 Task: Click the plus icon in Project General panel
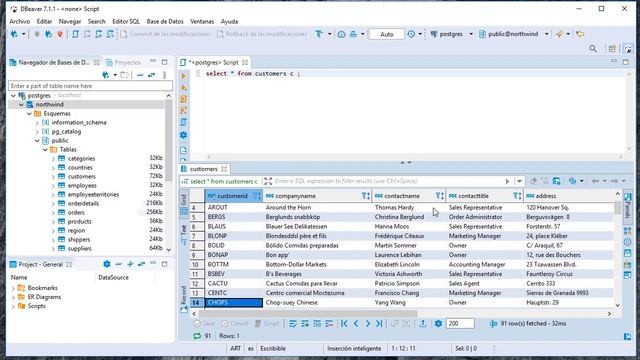(130, 264)
